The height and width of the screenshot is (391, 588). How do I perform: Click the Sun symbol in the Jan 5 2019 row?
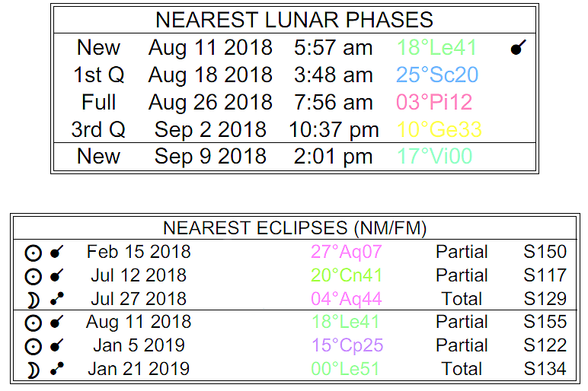(x=33, y=347)
